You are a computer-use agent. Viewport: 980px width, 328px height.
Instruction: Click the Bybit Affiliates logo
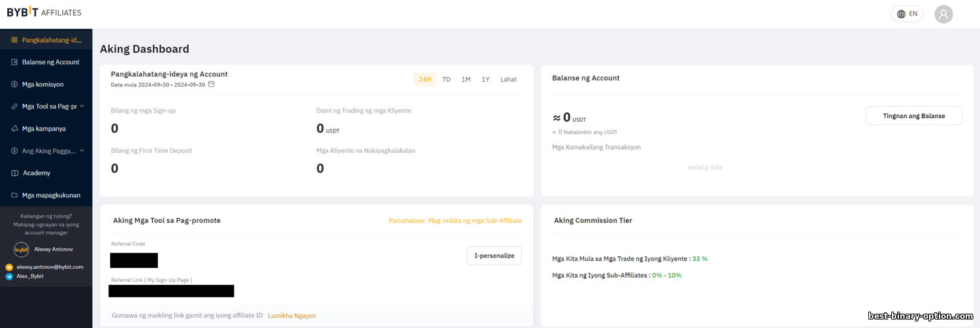point(44,12)
